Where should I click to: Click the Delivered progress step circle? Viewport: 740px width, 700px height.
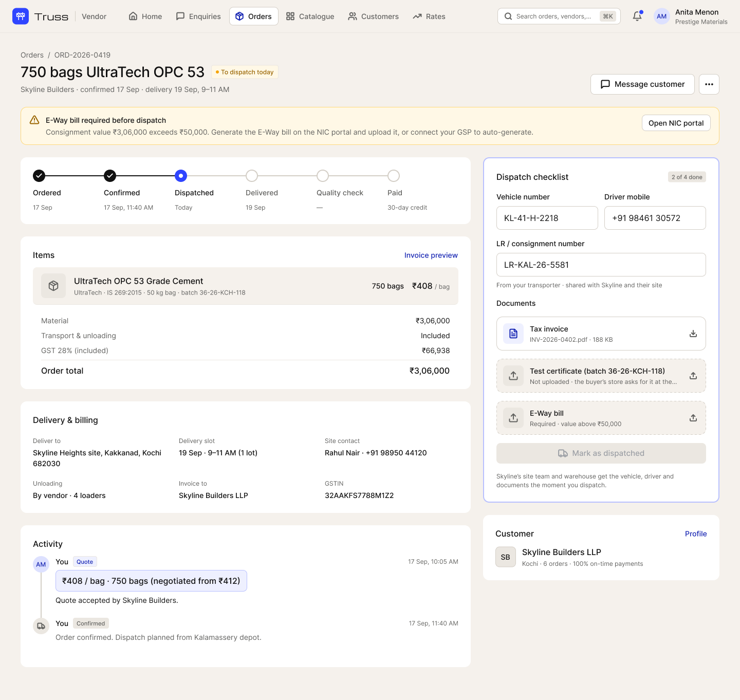252,176
